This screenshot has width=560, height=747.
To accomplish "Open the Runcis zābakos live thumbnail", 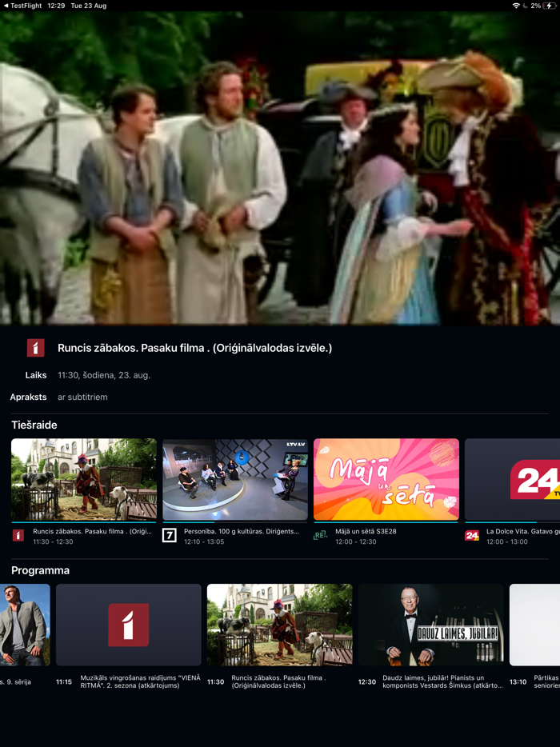I will 84,480.
